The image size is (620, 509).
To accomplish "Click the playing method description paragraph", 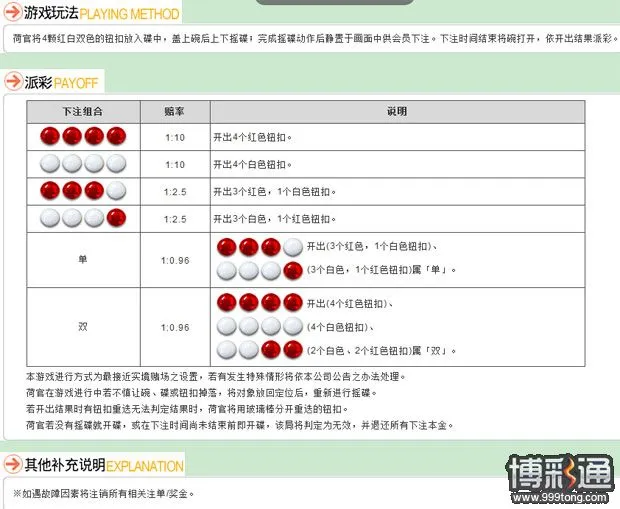I will point(315,39).
